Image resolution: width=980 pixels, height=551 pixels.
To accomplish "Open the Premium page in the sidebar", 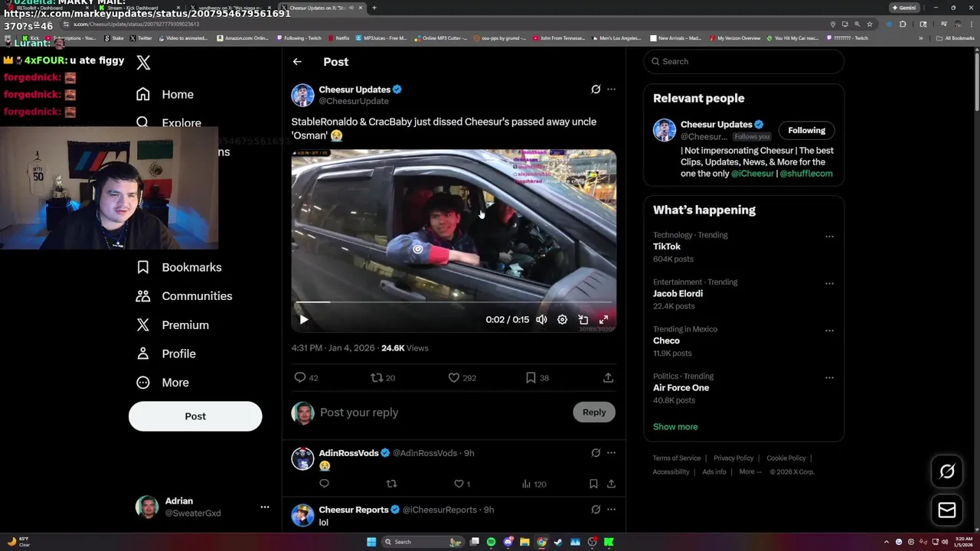I will pyautogui.click(x=171, y=325).
